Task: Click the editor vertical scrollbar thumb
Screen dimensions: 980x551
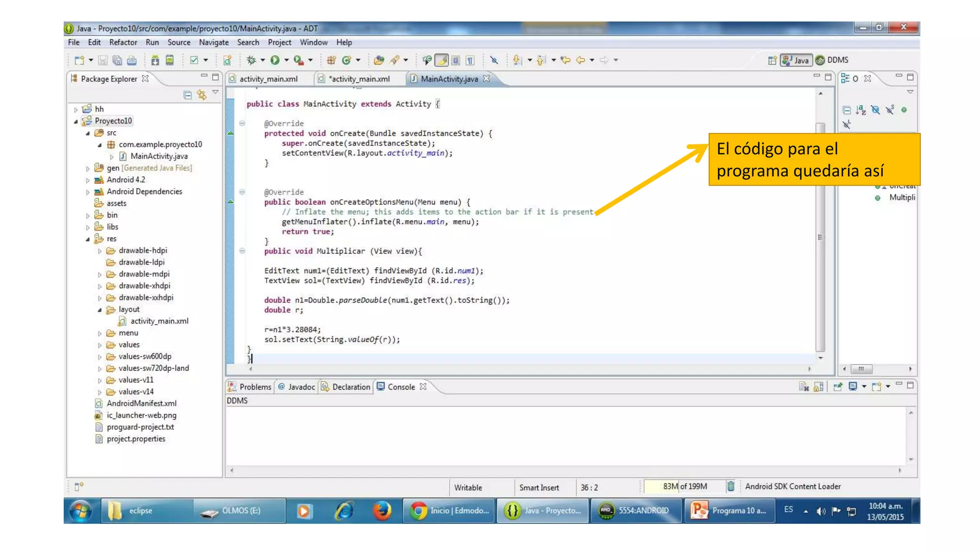Action: tap(820, 237)
